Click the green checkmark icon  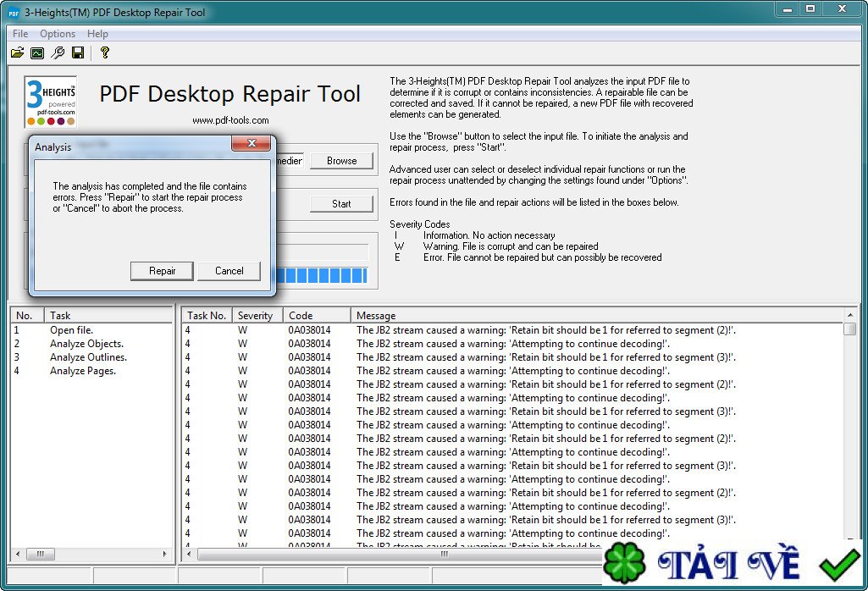tap(839, 565)
